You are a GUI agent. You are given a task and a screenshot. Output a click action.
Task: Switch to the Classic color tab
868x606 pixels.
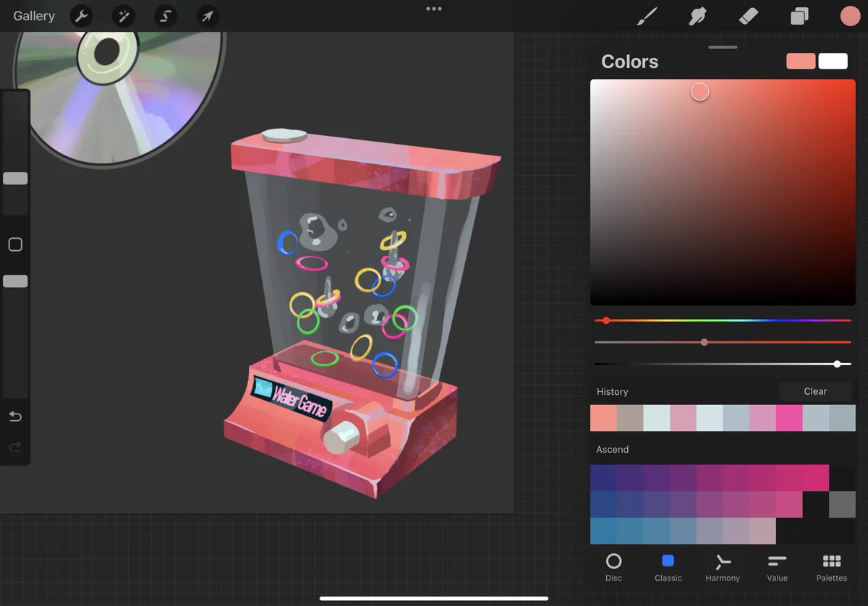(x=668, y=568)
